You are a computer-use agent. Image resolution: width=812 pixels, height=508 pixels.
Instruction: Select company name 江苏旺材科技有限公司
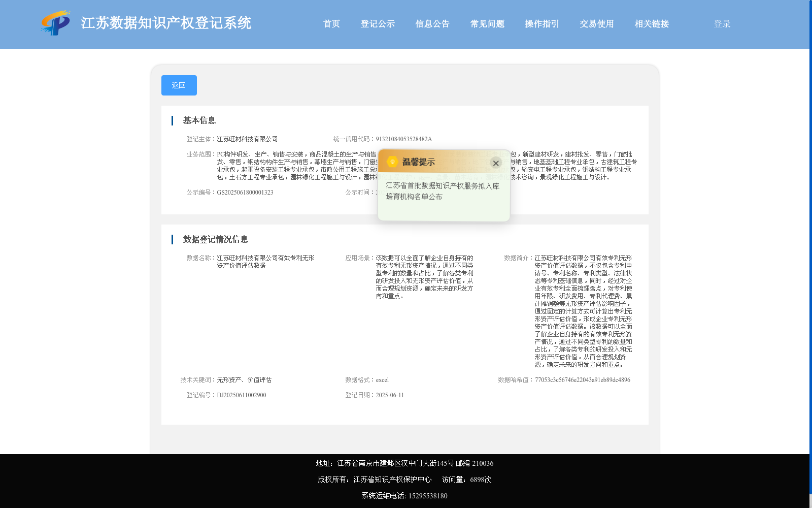pos(248,139)
